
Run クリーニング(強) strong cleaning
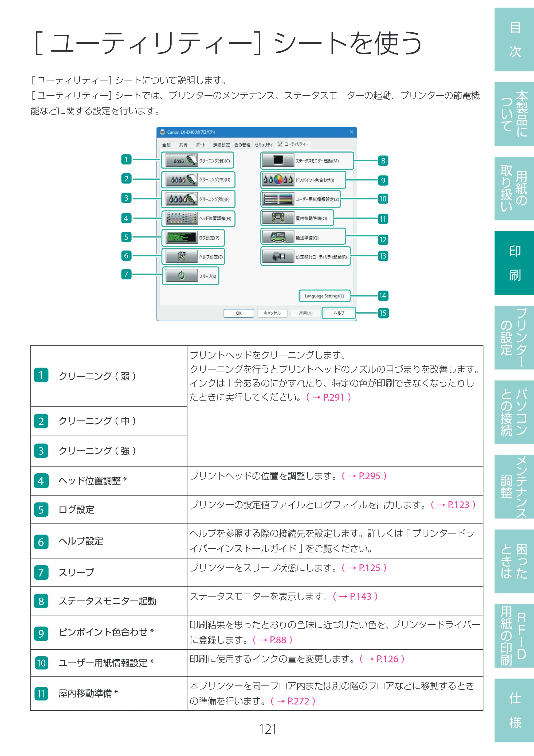tap(181, 199)
